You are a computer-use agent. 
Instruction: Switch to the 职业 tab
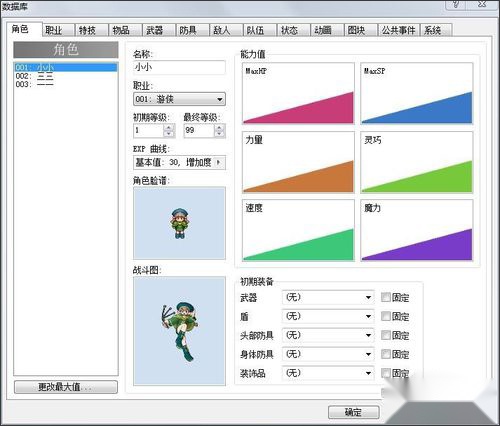pos(58,30)
